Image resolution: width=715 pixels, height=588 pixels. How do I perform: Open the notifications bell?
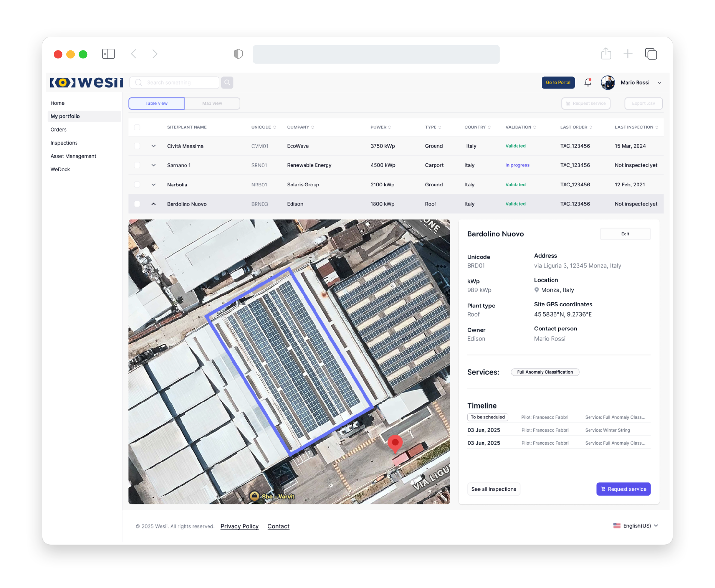(x=588, y=82)
